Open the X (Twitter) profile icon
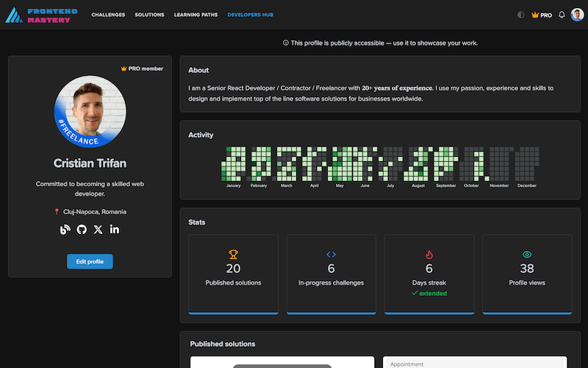The width and height of the screenshot is (588, 368). [98, 230]
